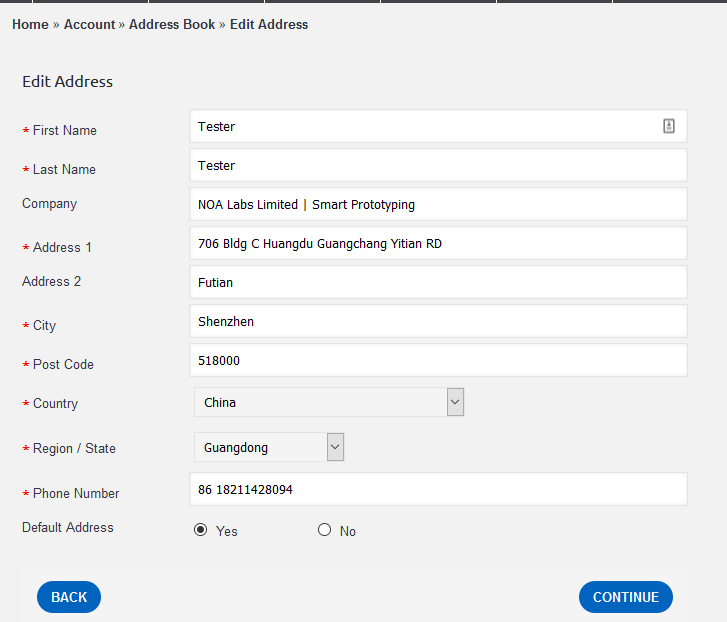
Task: Focus the First Name input field
Action: pos(438,126)
